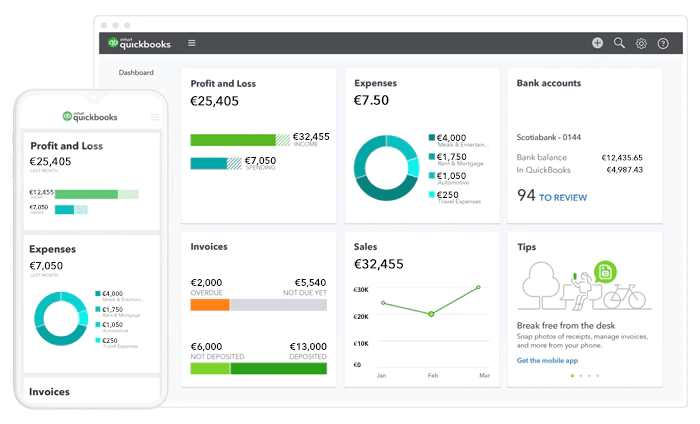Click the €13,000 DEPOSITED amount
The width and height of the screenshot is (700, 424).
(x=308, y=346)
